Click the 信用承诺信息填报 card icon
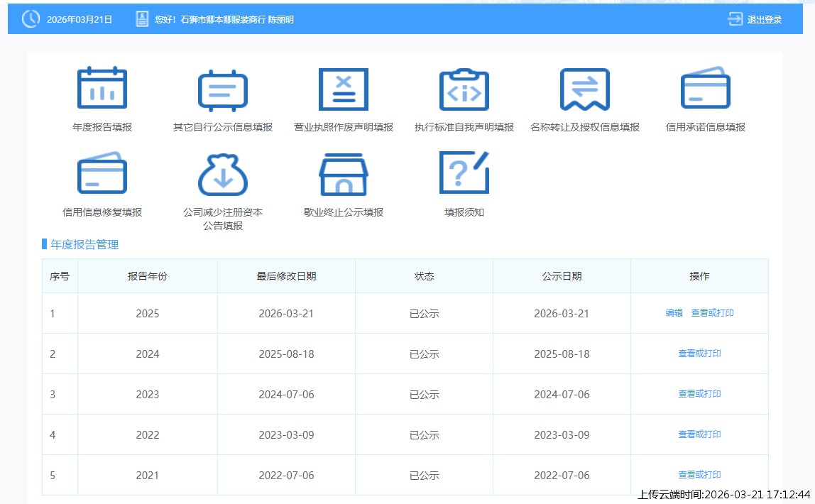Screen dimensions: 815x504 (x=706, y=89)
